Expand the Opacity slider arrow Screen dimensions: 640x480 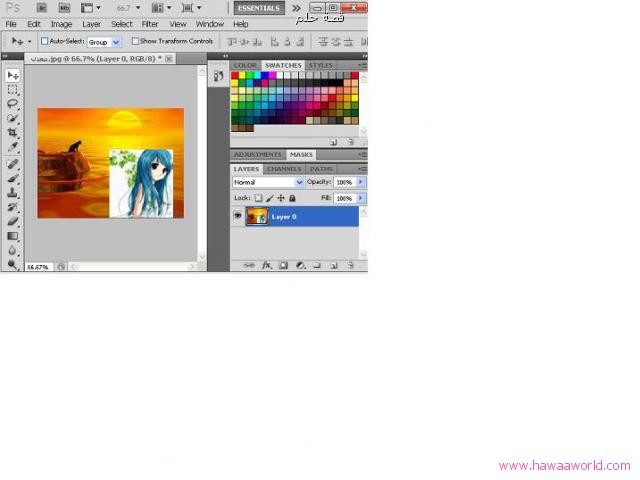[x=361, y=183]
